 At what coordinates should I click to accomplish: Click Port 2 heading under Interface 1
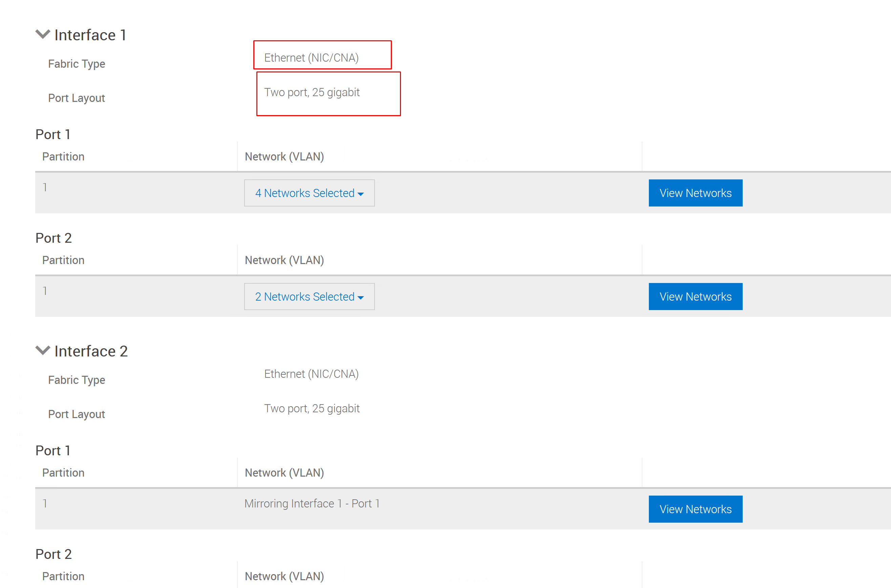53,238
